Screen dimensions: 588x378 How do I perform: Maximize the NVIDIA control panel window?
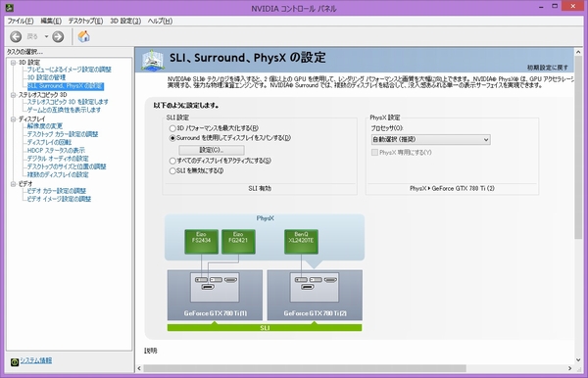(x=555, y=6)
